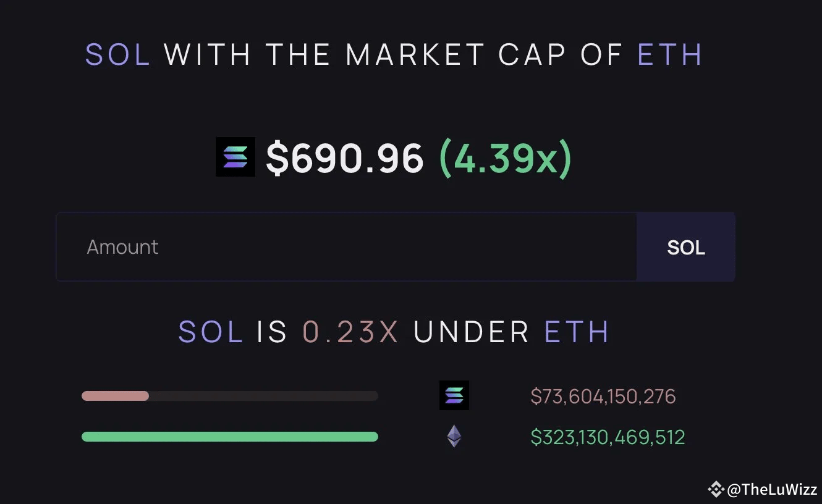Image resolution: width=822 pixels, height=504 pixels.
Task: Open the @TheLuWizz handle
Action: tap(772, 490)
